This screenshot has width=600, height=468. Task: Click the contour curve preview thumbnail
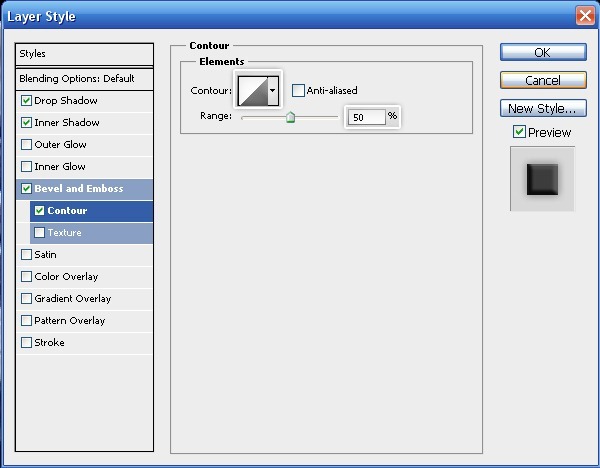(251, 91)
